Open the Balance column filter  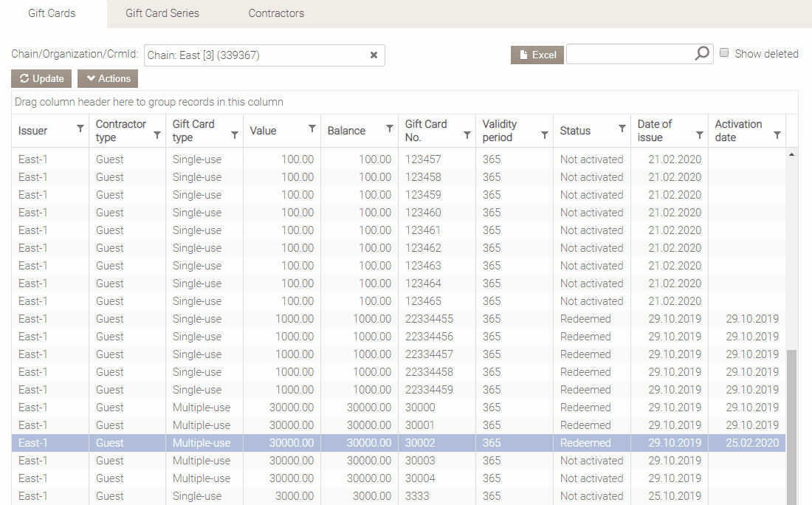point(390,129)
